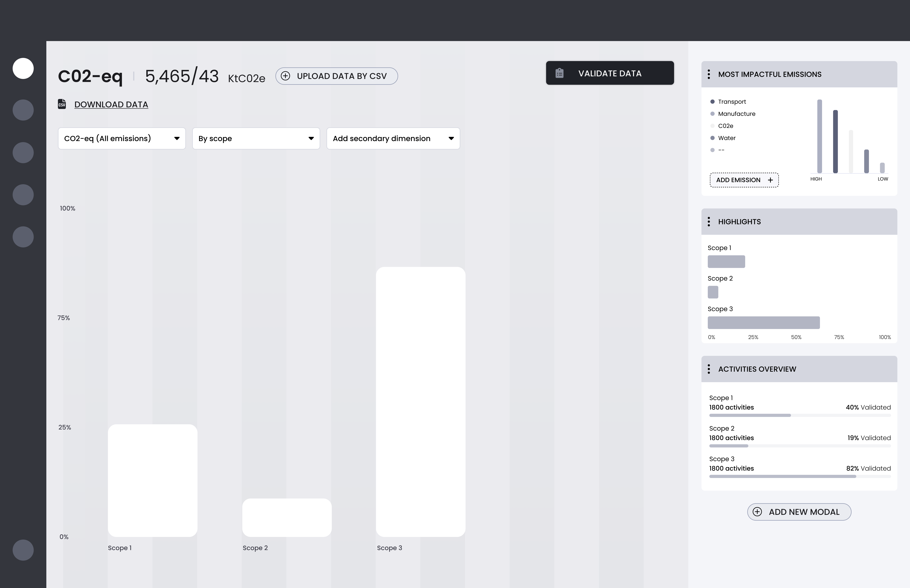Open Activities Overview three-dot menu

[709, 369]
